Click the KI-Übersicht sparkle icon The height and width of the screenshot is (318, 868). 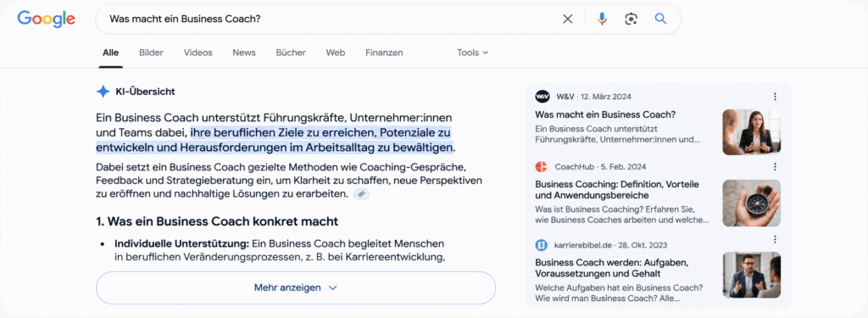coord(103,92)
